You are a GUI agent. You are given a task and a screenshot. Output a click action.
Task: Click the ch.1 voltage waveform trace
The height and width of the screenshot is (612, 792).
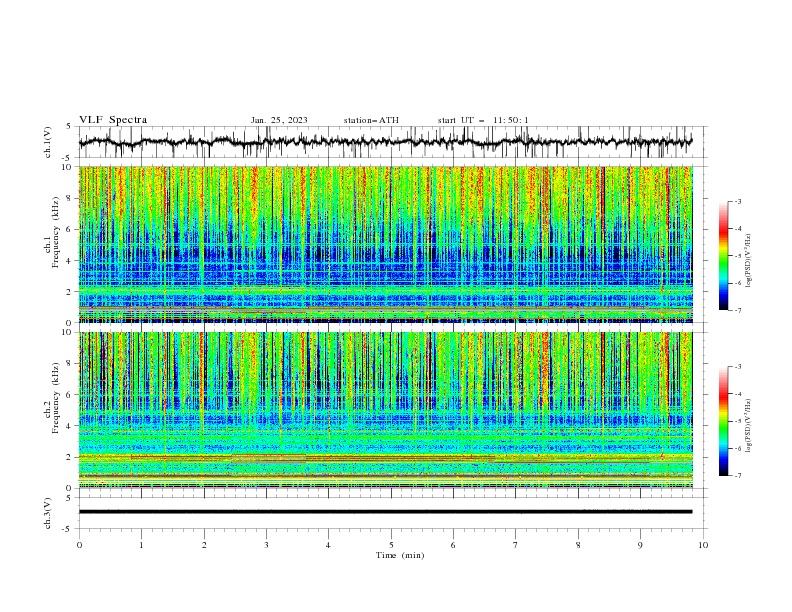pyautogui.click(x=385, y=142)
